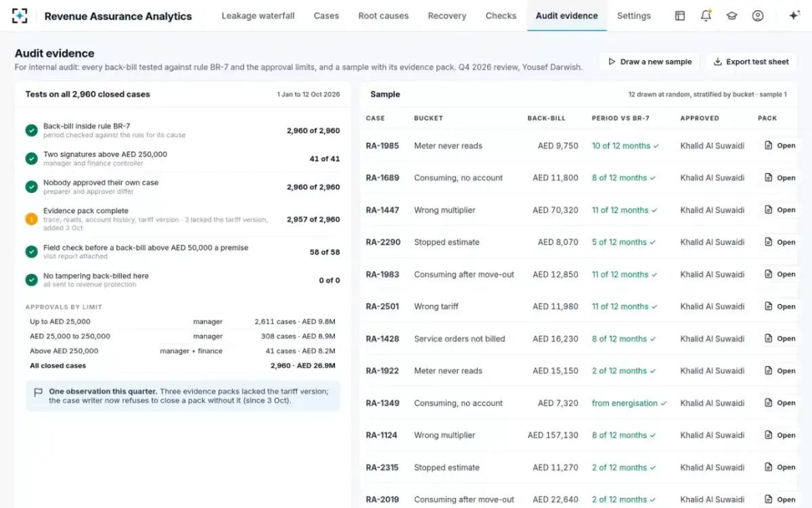Open the learning graduation cap icon
Viewport: 812px width, 508px height.
coord(731,16)
